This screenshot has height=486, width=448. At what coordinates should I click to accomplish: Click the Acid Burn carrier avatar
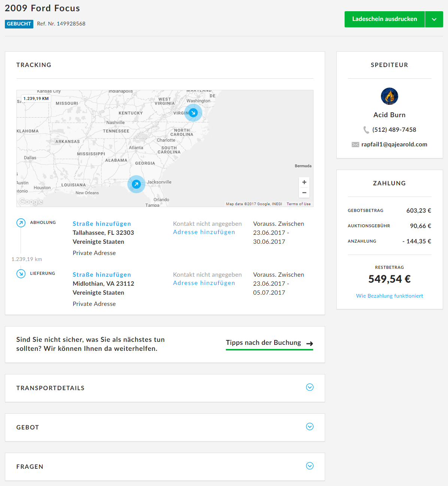coord(390,96)
